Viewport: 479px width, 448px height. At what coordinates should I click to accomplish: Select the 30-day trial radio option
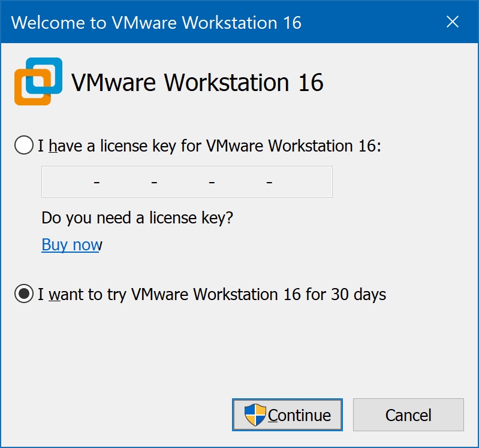(x=24, y=293)
